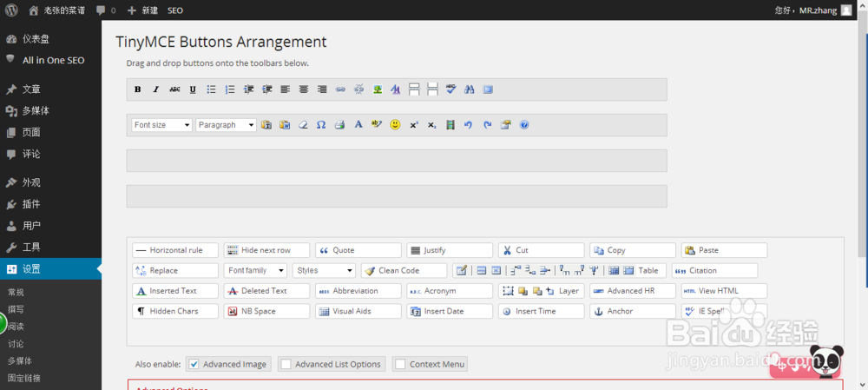Click the text color A icon
Image resolution: width=868 pixels, height=390 pixels.
tap(358, 125)
